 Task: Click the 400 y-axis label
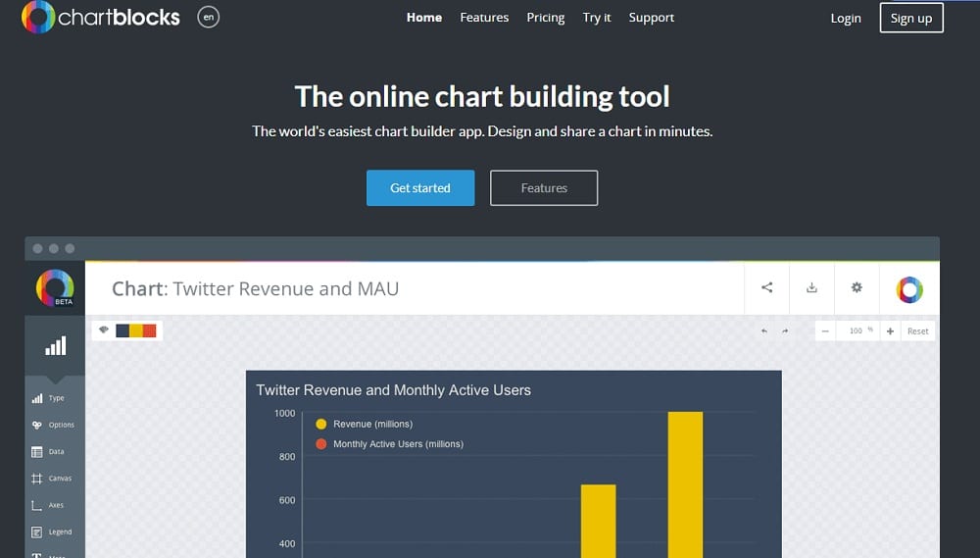click(x=287, y=543)
